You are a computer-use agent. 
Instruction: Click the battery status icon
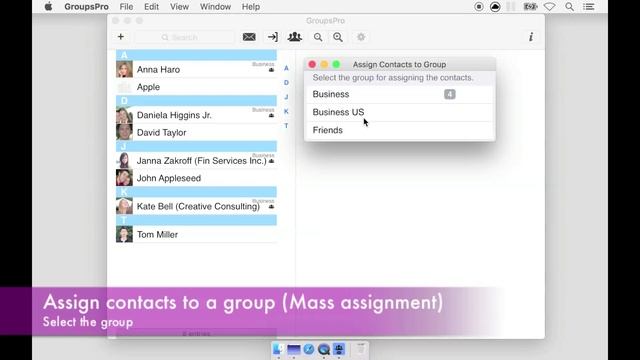[530, 7]
